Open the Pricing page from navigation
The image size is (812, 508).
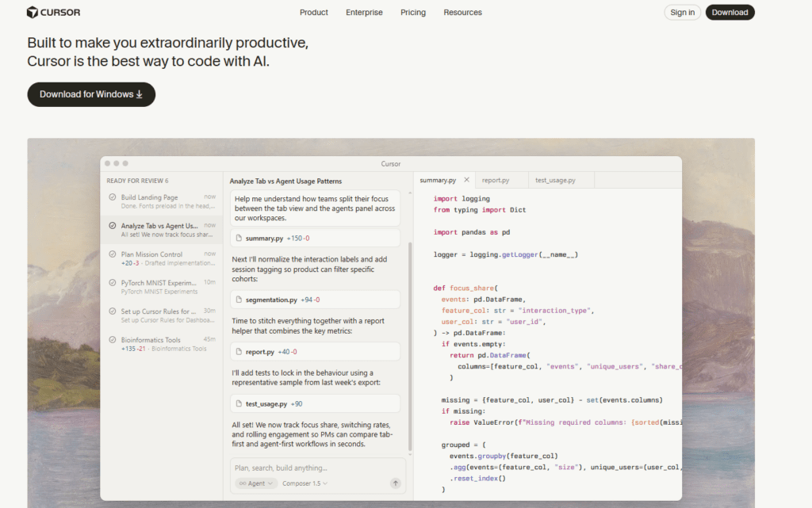point(412,13)
